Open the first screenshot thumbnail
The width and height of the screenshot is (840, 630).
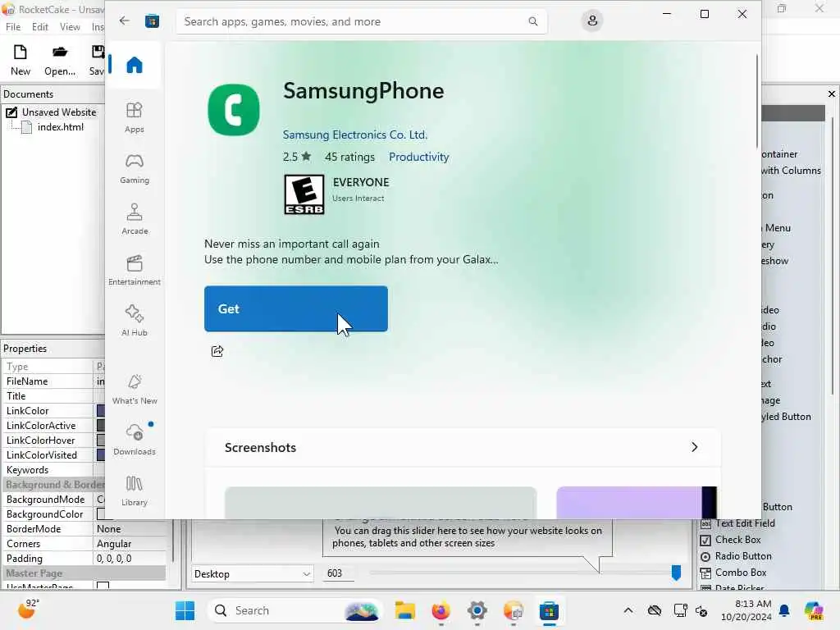pos(381,503)
